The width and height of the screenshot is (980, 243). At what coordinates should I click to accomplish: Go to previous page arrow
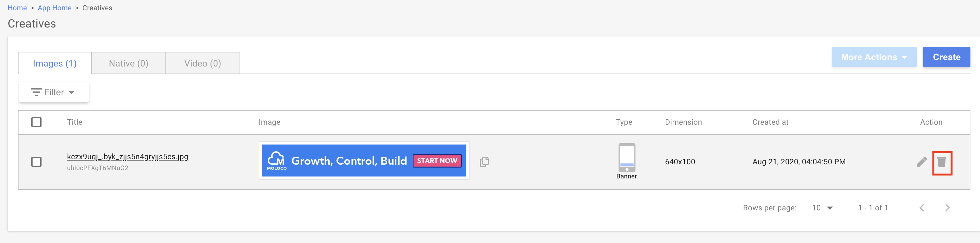(922, 208)
